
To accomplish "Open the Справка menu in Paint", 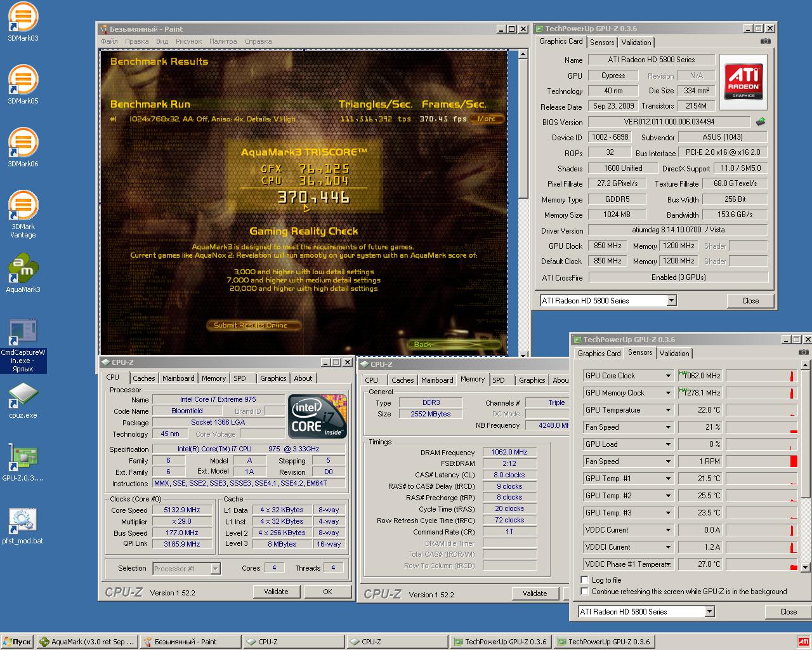I will click(258, 41).
